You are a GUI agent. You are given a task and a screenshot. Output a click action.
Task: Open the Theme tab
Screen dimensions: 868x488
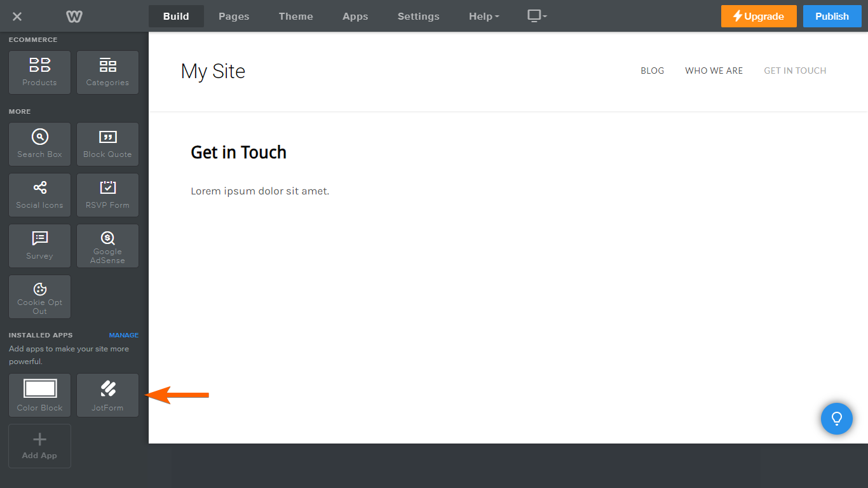295,17
